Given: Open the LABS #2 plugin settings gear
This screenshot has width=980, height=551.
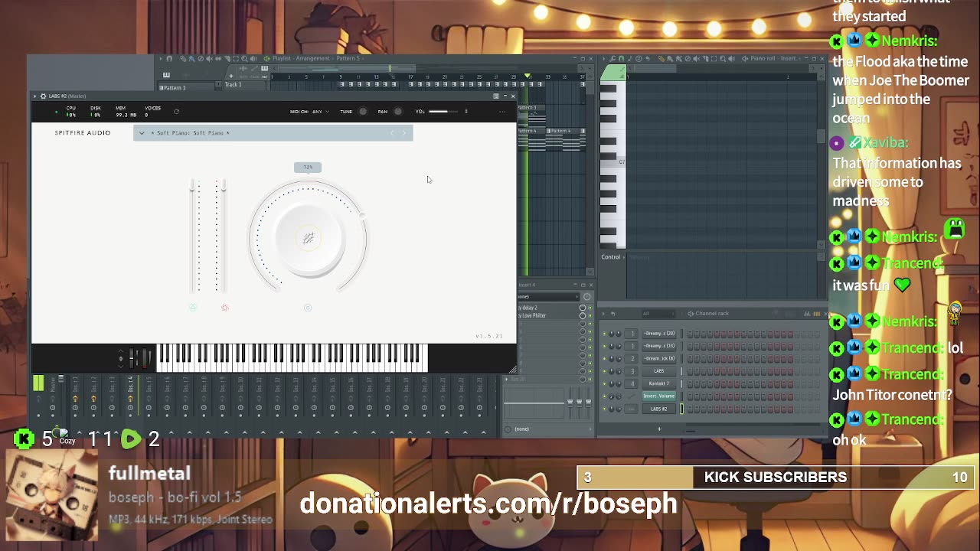Looking at the screenshot, I should (x=43, y=96).
